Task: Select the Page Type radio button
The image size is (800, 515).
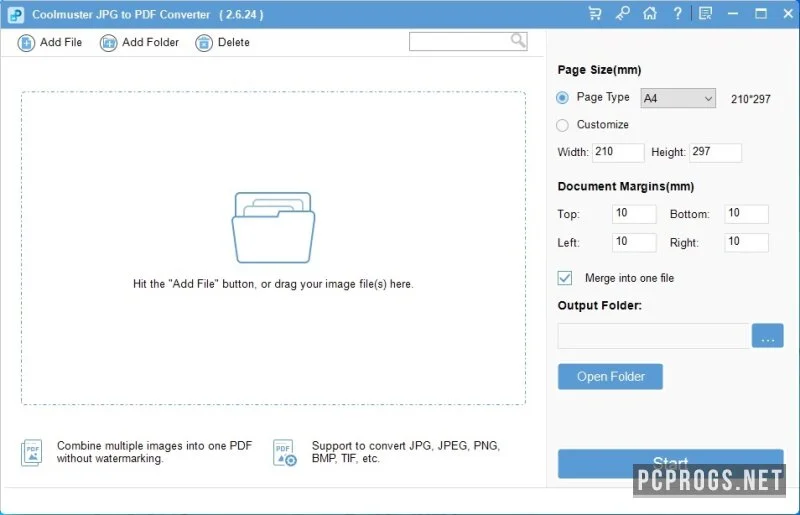Action: [x=562, y=97]
